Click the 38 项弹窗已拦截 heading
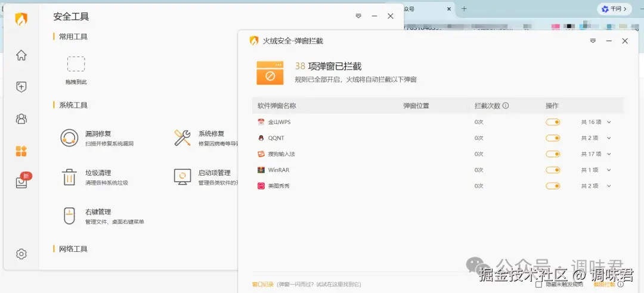The width and height of the screenshot is (644, 293). (328, 67)
